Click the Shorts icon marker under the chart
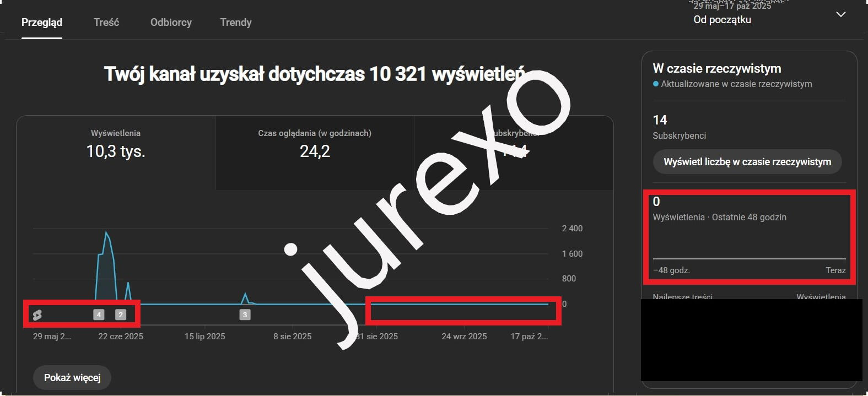This screenshot has height=396, width=868. tap(37, 315)
